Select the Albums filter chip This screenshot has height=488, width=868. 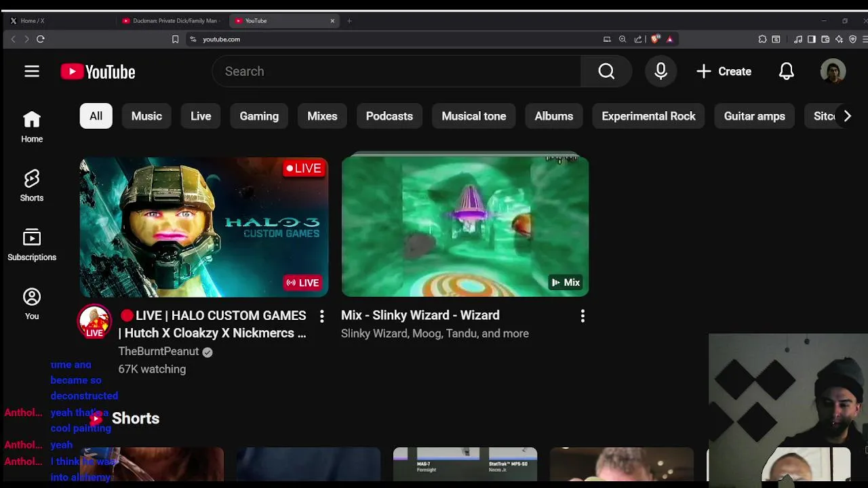pyautogui.click(x=554, y=116)
